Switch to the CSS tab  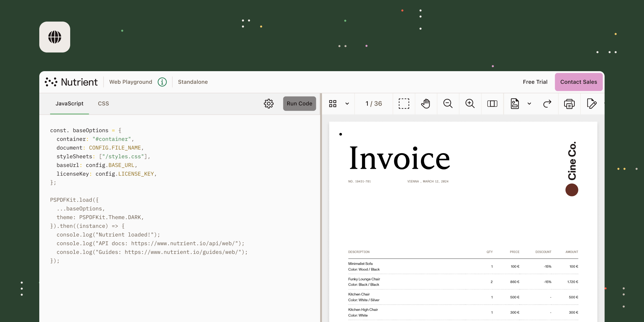tap(103, 104)
